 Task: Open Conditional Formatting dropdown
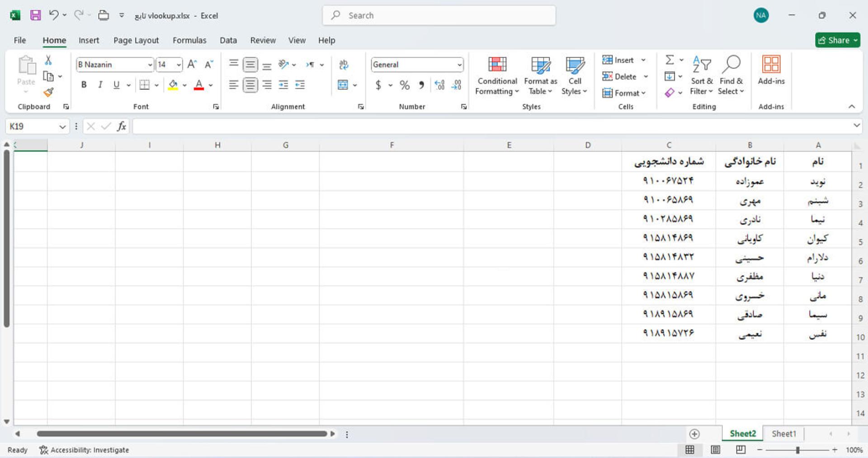point(497,75)
